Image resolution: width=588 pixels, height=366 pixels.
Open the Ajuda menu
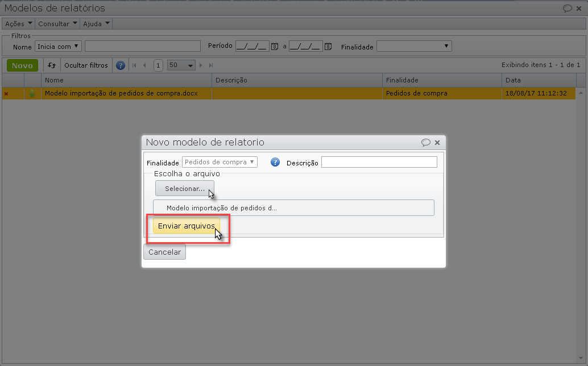[96, 24]
